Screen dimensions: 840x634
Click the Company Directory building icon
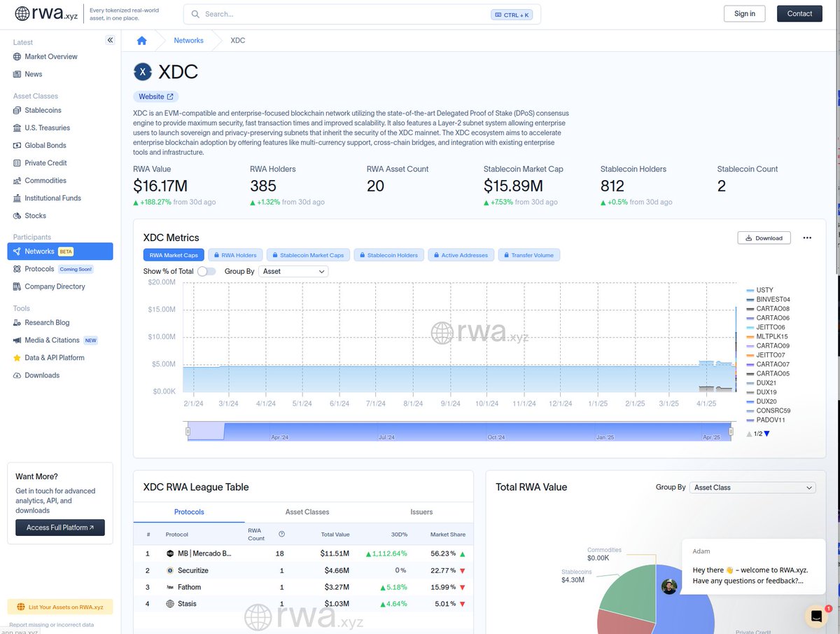pyautogui.click(x=17, y=287)
